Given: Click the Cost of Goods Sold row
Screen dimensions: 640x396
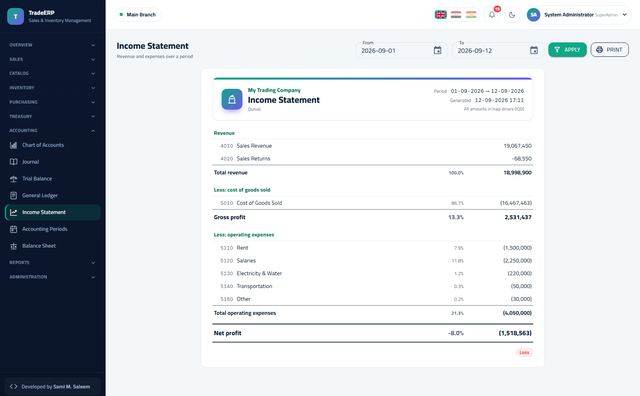Looking at the screenshot, I should pyautogui.click(x=373, y=203).
